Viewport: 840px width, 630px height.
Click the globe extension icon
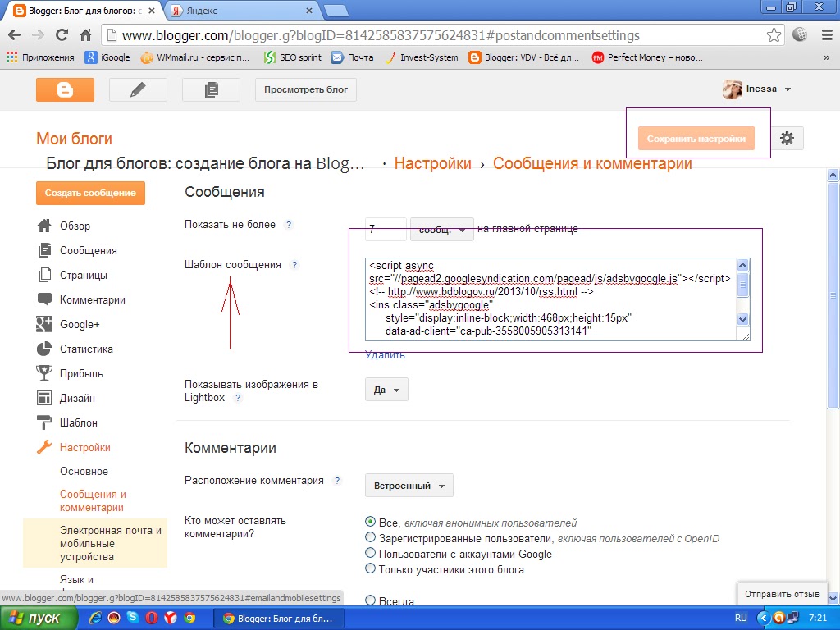click(800, 34)
